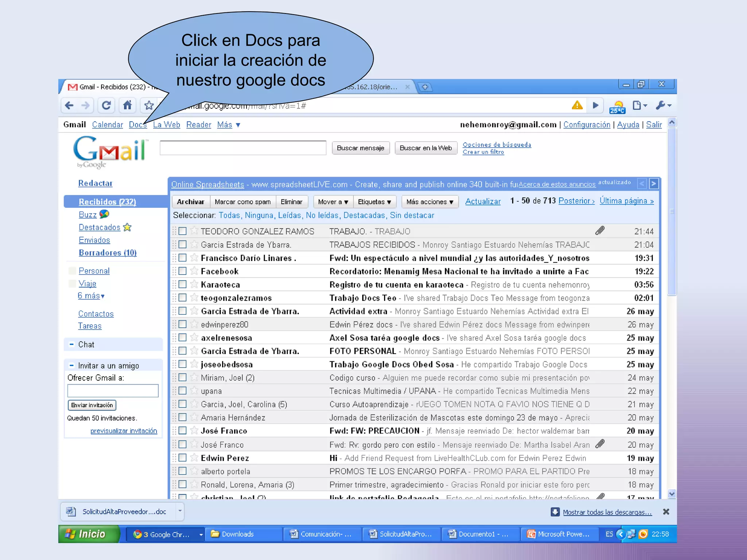This screenshot has width=747, height=560.
Task: Click the Inicio start button
Action: coord(89,534)
